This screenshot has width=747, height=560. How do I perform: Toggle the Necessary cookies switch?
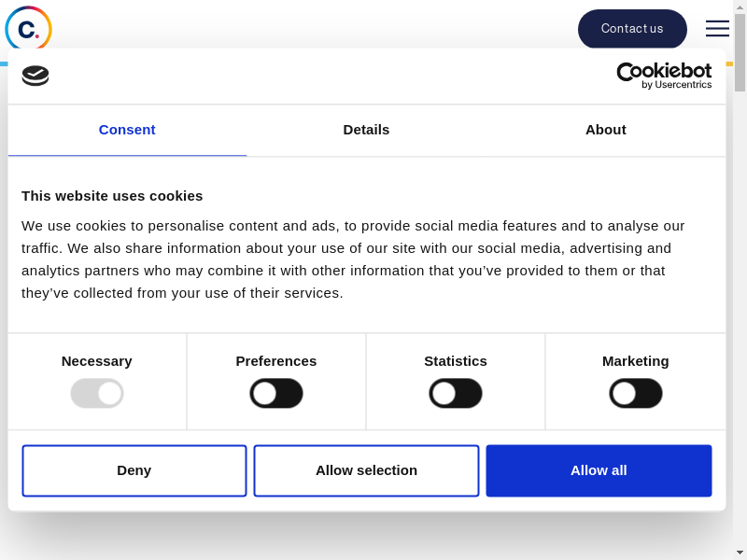pyautogui.click(x=97, y=393)
